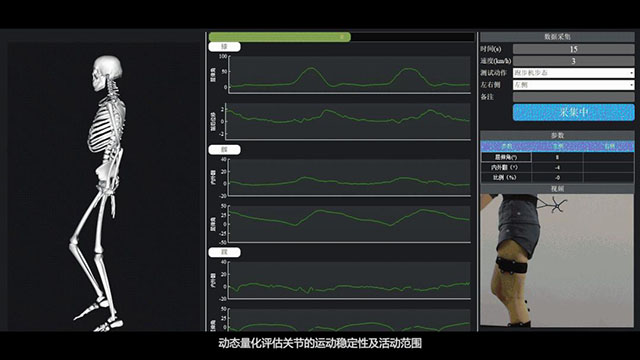The image size is (640, 360).
Task: Click the blue 采集中 collecting button
Action: 573,112
